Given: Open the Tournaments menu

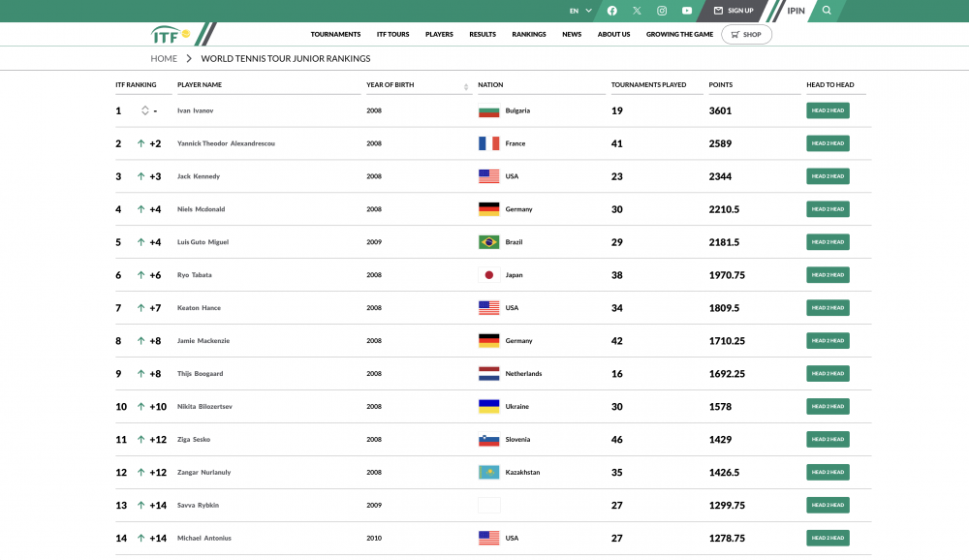Looking at the screenshot, I should pos(335,35).
